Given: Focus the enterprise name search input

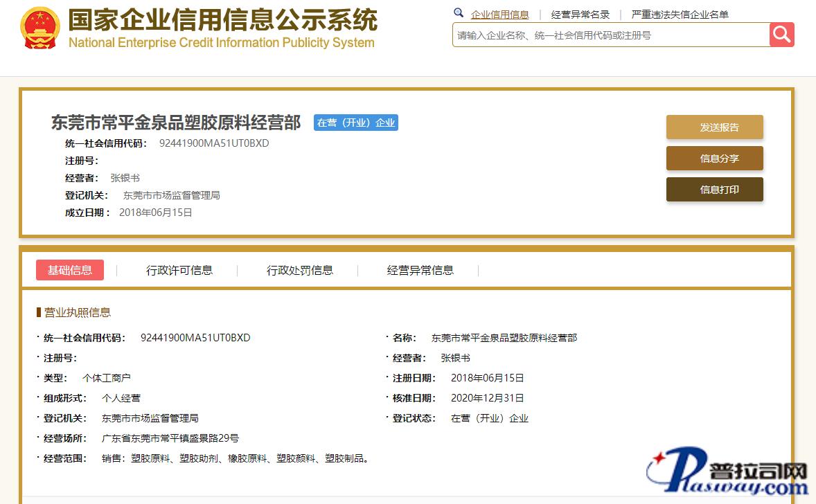Looking at the screenshot, I should pos(610,35).
